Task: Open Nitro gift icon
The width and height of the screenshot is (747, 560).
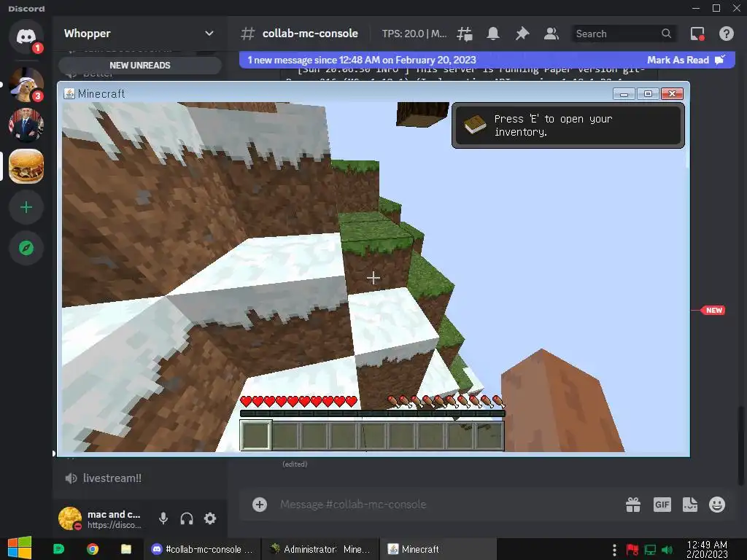Action: 633,505
